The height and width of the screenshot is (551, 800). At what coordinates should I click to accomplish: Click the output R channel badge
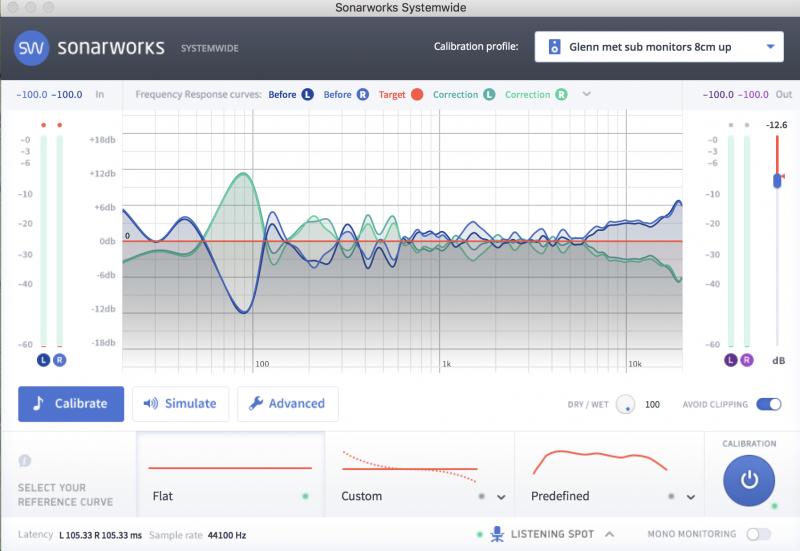747,360
